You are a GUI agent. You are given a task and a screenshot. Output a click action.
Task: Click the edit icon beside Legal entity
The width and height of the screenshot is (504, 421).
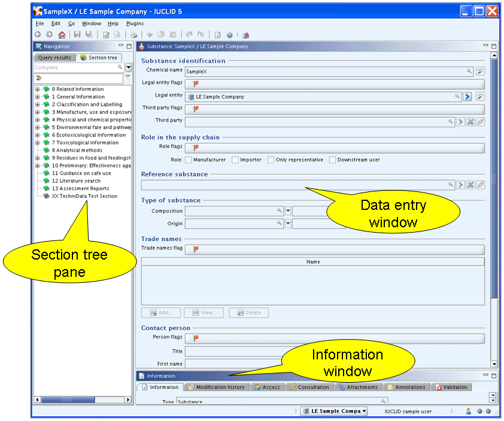[480, 96]
